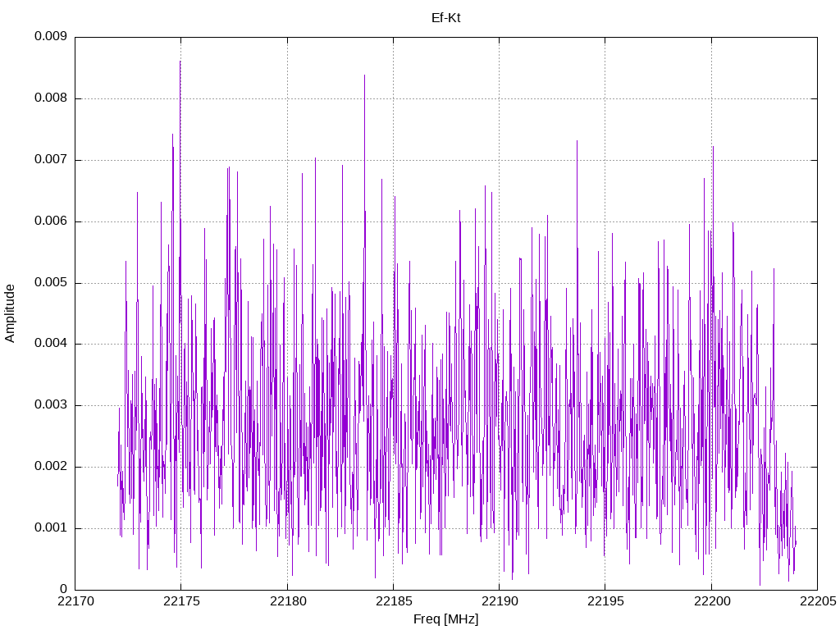Click the x-axis tick label 22200
Screen dimensions: 840x630
coord(711,601)
